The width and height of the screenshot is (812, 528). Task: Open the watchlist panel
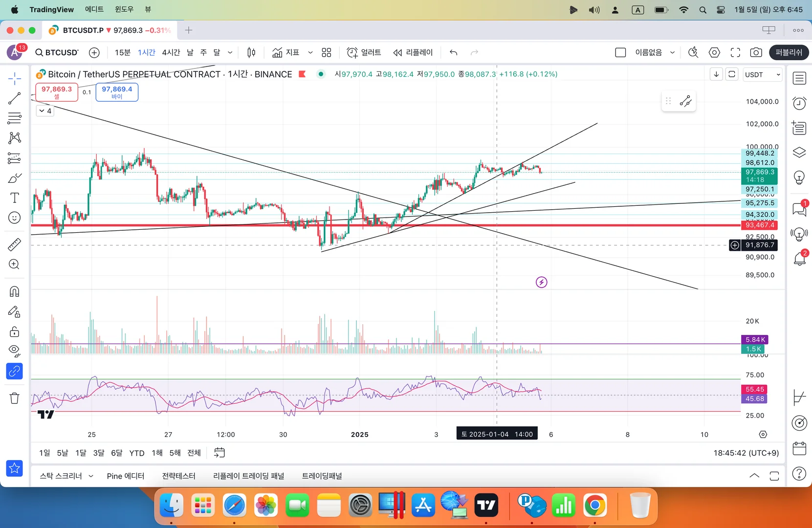pyautogui.click(x=799, y=78)
